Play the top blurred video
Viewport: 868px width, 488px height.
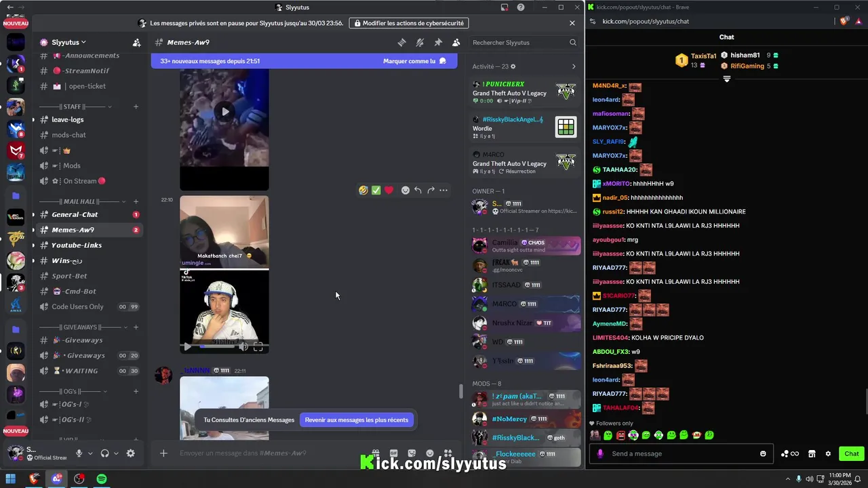[x=224, y=112]
